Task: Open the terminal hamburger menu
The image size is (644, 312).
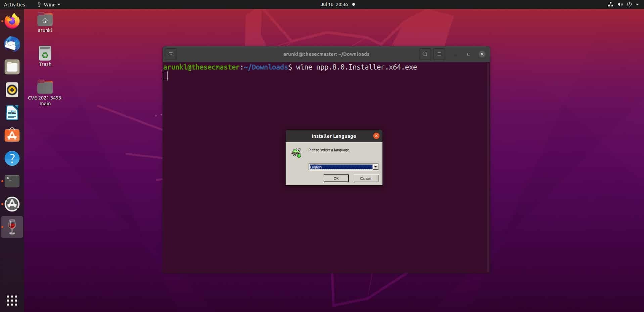Action: (439, 54)
